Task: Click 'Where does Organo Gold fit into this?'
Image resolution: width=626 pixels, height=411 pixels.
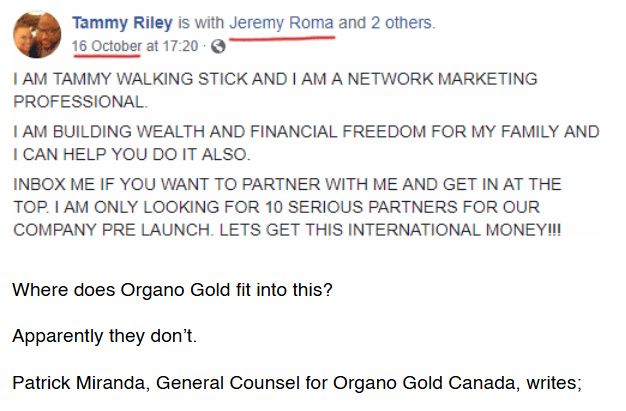Action: pyautogui.click(x=172, y=290)
